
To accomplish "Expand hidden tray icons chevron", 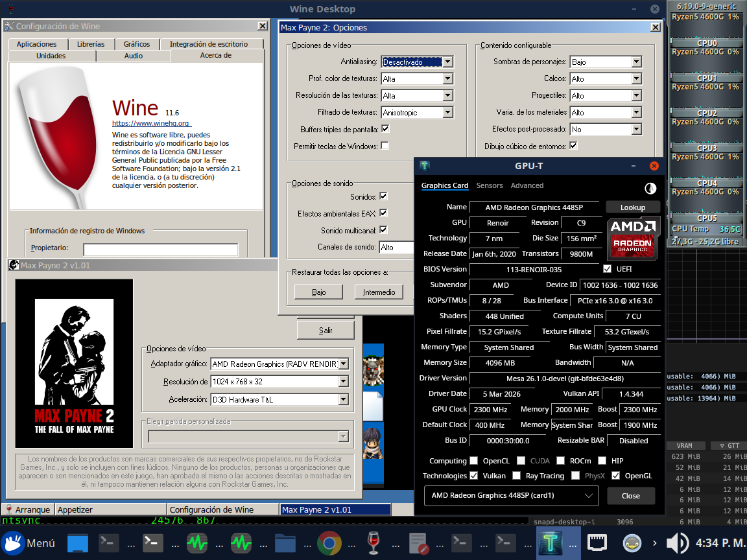I will point(654,543).
